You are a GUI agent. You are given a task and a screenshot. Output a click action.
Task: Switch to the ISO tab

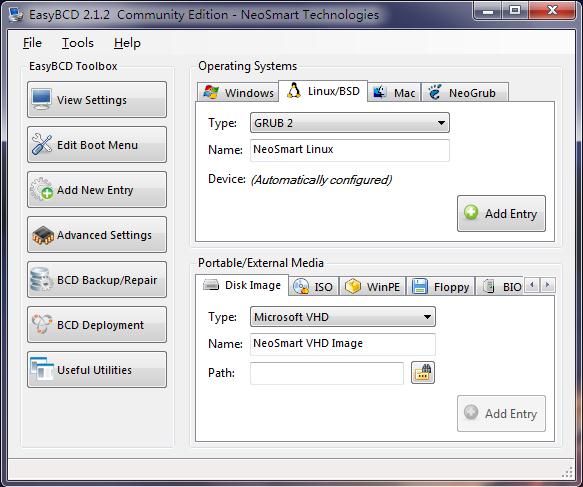click(313, 287)
